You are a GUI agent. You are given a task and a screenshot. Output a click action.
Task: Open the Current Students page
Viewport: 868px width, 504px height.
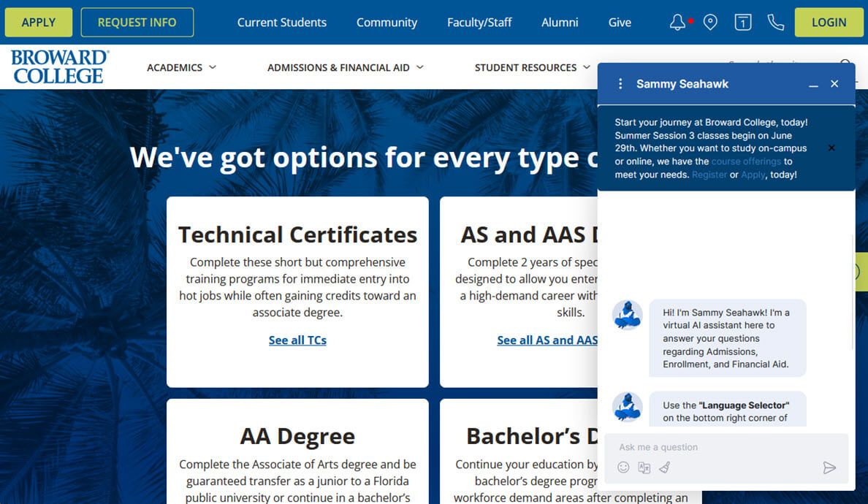click(282, 22)
